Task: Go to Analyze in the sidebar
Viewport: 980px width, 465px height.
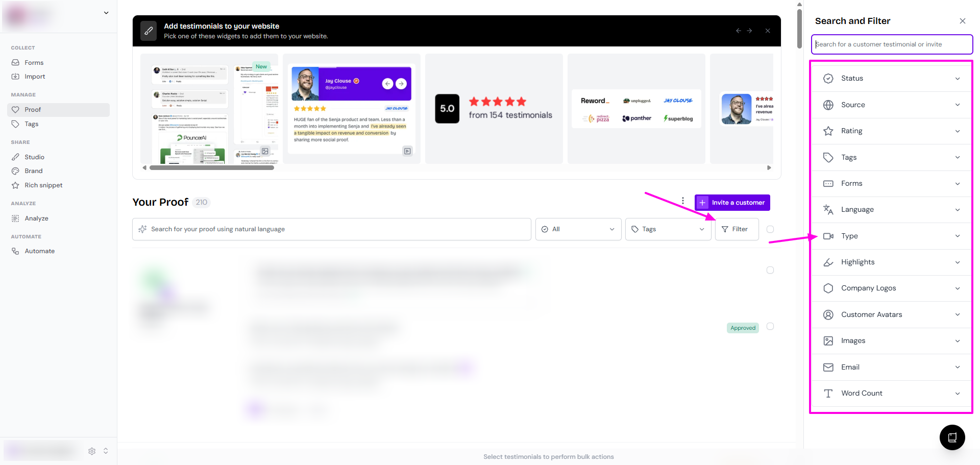Action: (36, 218)
